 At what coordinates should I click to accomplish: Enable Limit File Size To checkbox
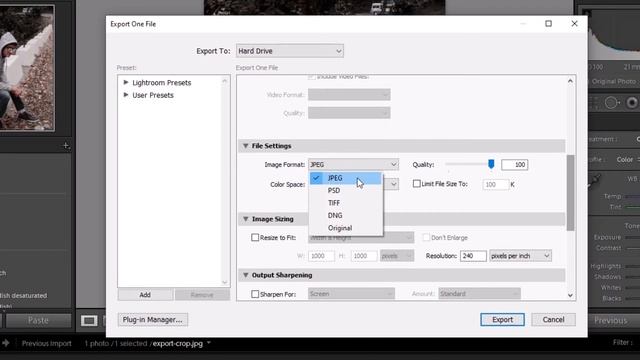tap(416, 184)
